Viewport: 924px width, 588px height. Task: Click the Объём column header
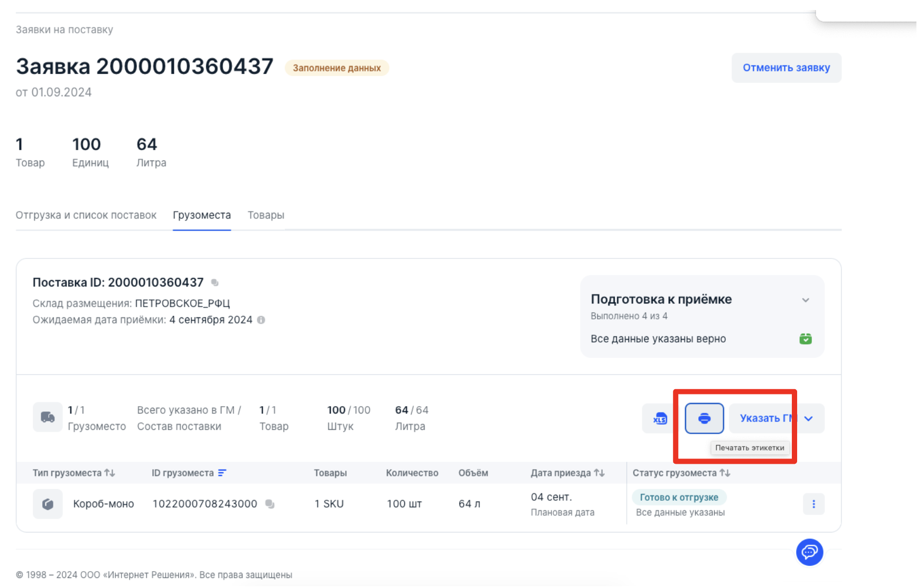click(473, 473)
